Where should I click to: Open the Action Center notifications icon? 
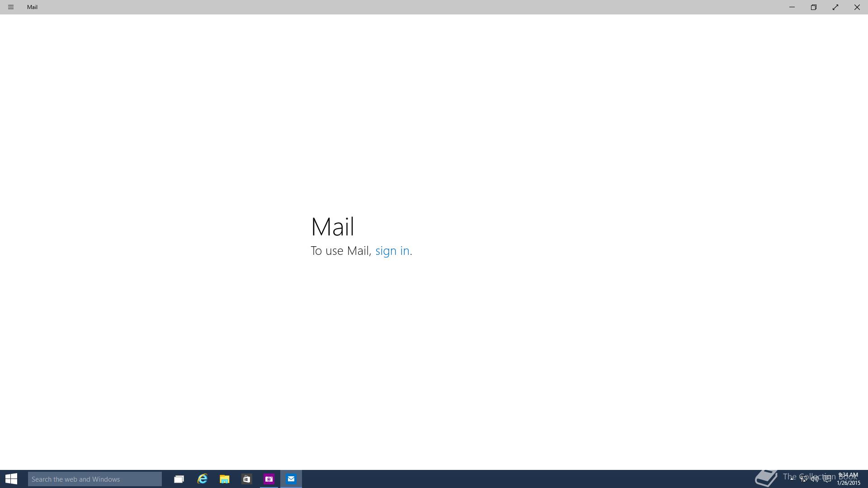click(827, 479)
